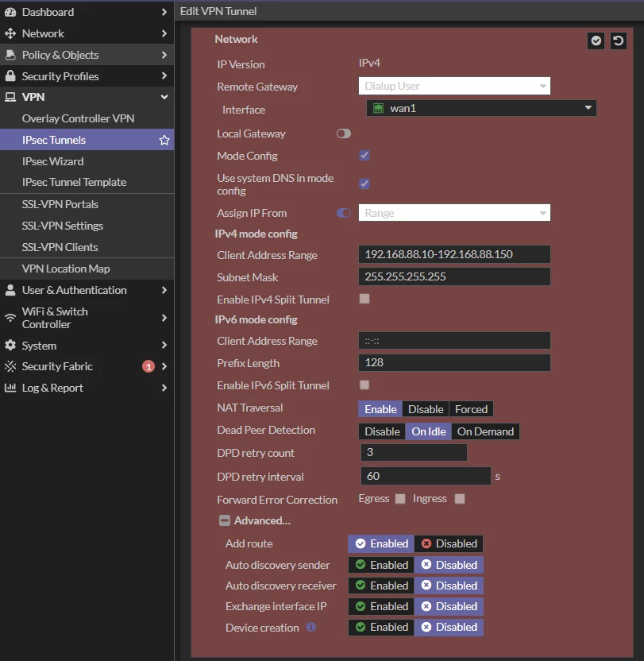Click the User & Authentication person icon
The height and width of the screenshot is (661, 644).
click(10, 290)
